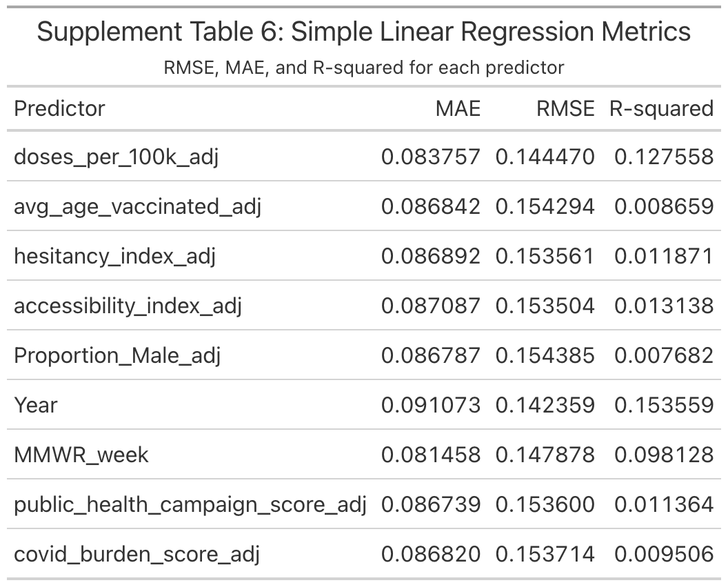Click the avg_age_vaccinated_adj row label
The height and width of the screenshot is (585, 728).
[137, 206]
